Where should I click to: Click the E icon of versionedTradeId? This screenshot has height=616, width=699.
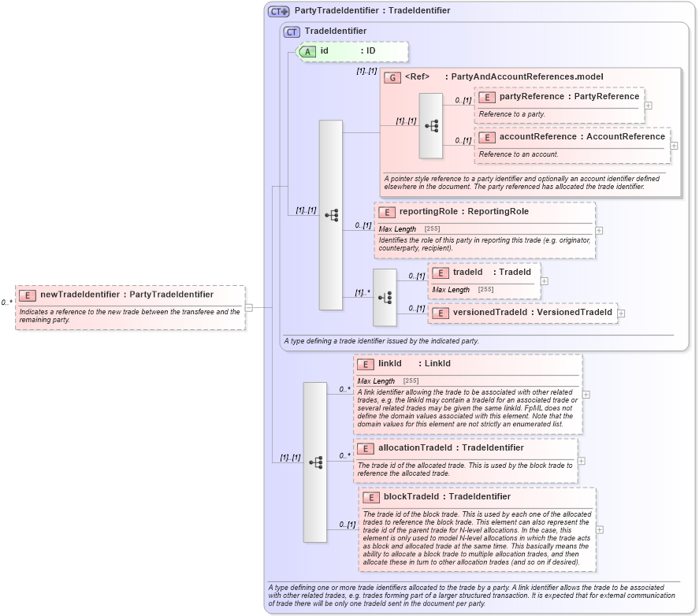pyautogui.click(x=440, y=314)
